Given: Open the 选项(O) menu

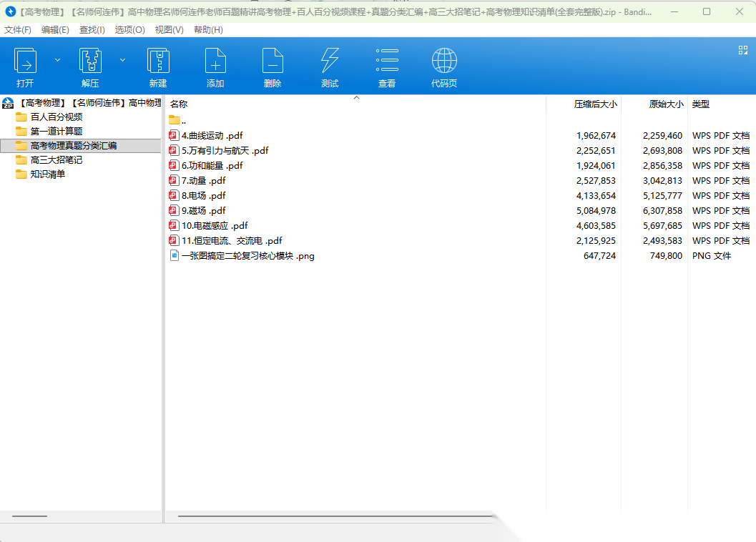Looking at the screenshot, I should pos(129,29).
